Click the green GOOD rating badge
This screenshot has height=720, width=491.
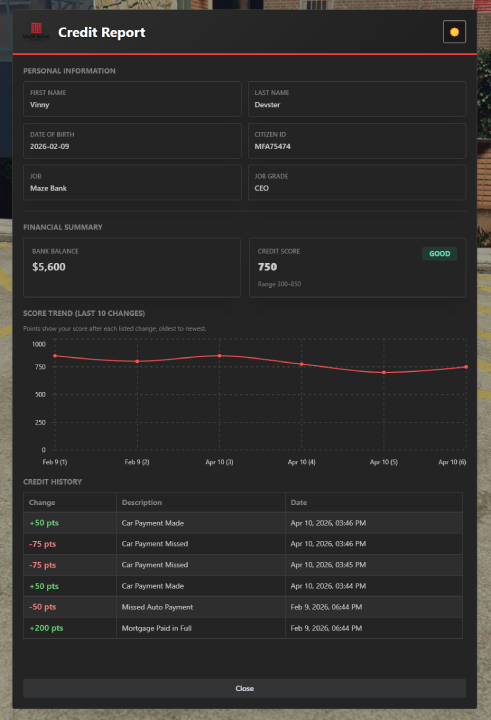click(440, 253)
